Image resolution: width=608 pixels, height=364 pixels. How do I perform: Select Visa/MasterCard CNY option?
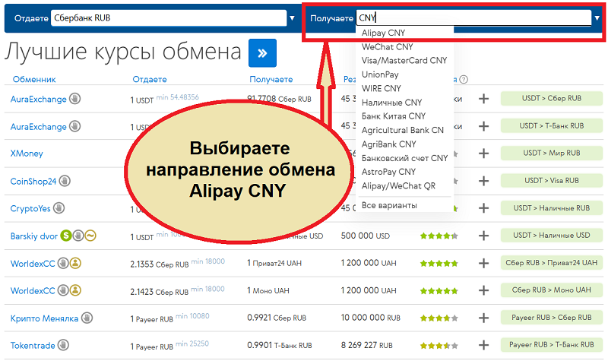(404, 61)
